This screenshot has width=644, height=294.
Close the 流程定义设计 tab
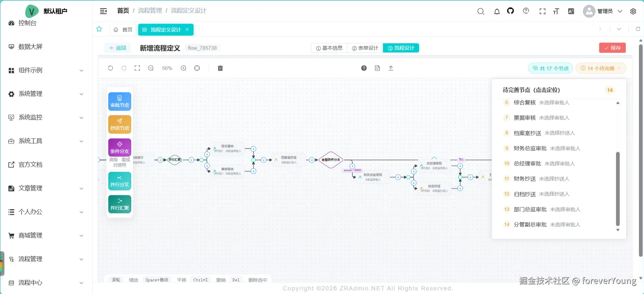(187, 29)
